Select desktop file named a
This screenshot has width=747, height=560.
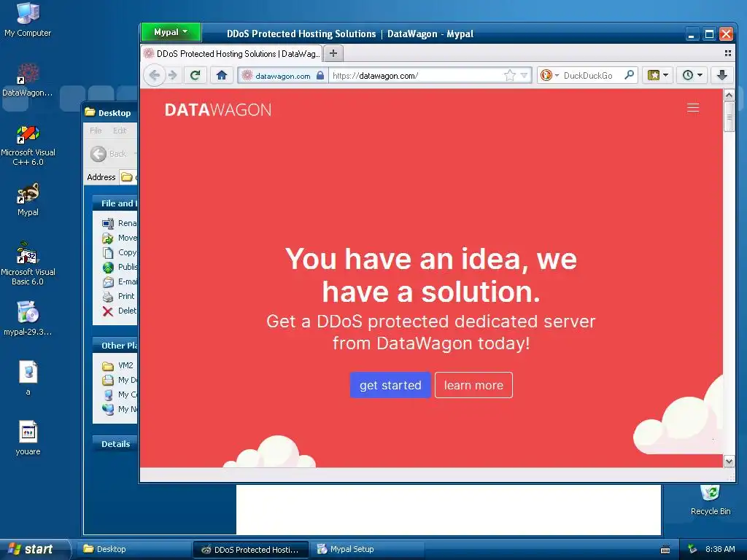click(x=28, y=378)
